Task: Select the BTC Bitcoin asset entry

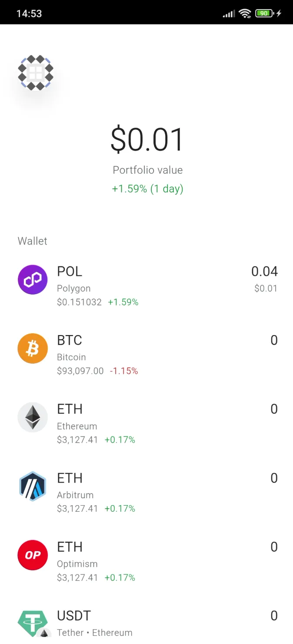Action: tap(146, 353)
